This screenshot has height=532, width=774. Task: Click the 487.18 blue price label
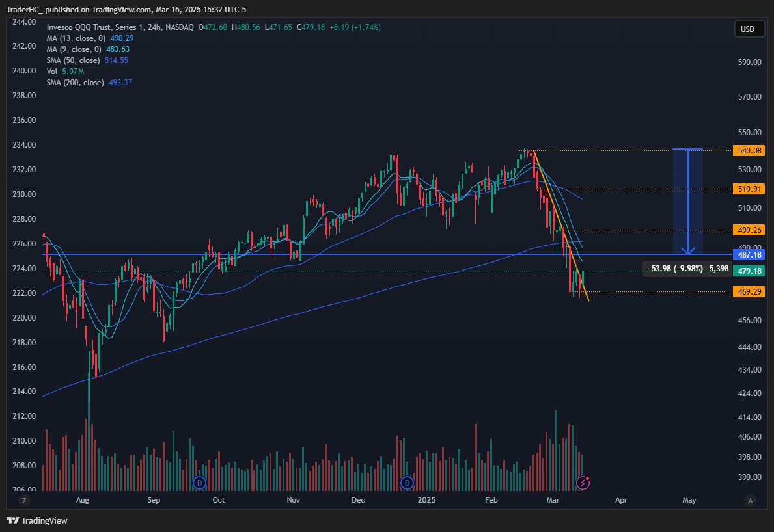749,255
